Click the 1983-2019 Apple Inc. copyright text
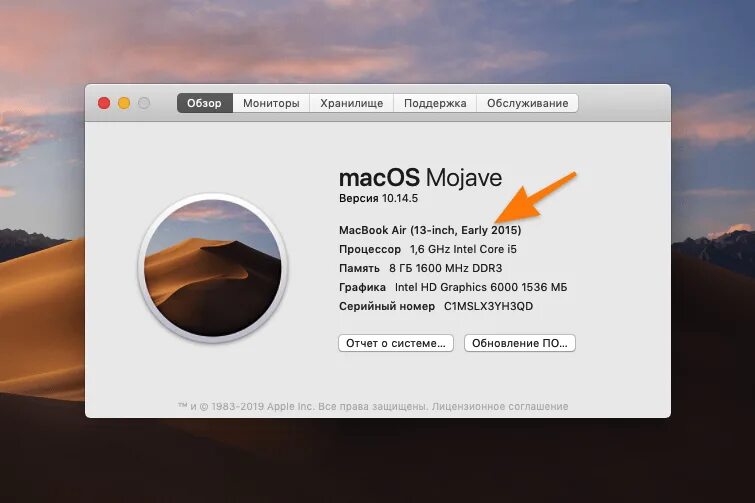755x503 pixels. [x=262, y=407]
